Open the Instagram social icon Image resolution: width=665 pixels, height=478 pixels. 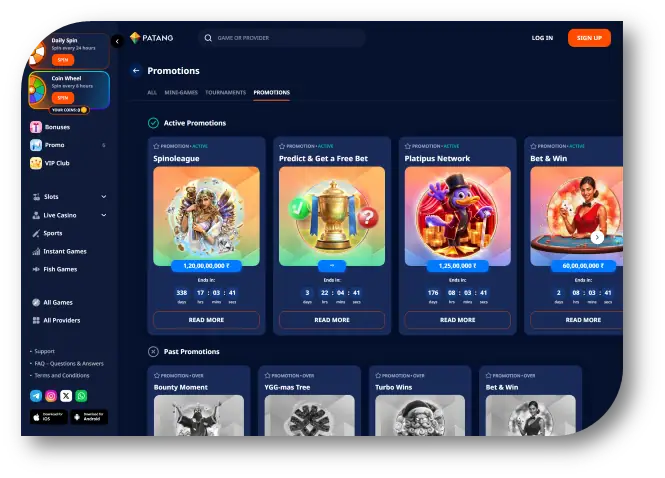click(51, 396)
